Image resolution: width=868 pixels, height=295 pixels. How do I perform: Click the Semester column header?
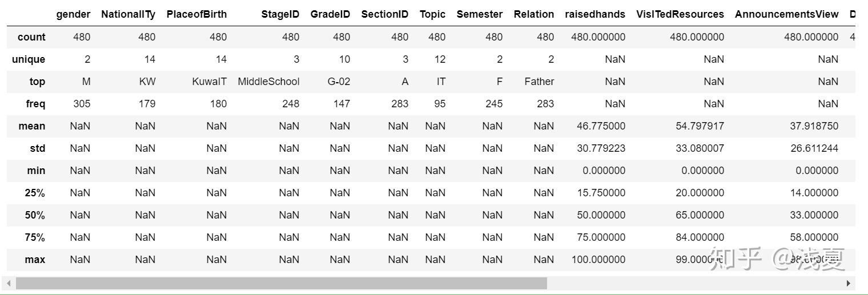point(479,14)
